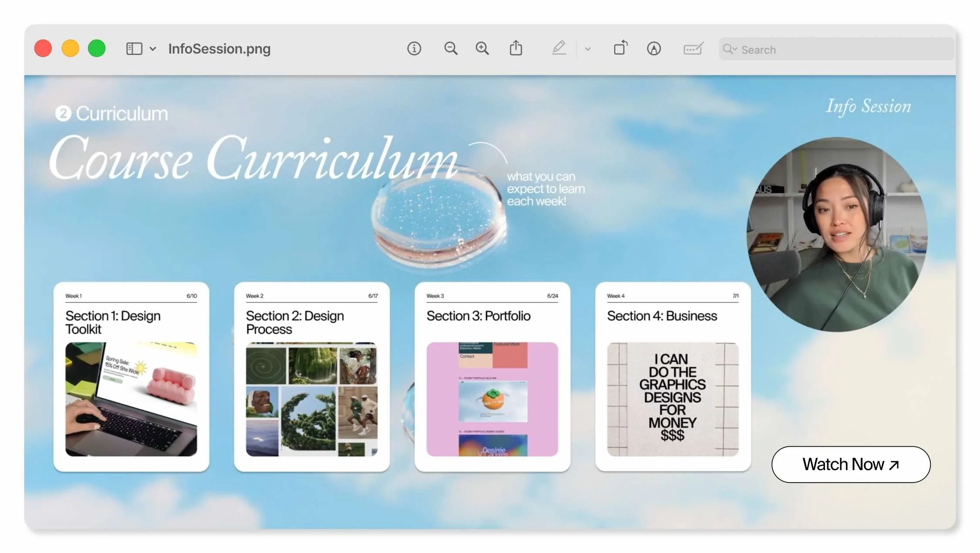Open the search options magnifier dropdown
Screen dimensions: 980x553
pyautogui.click(x=730, y=49)
